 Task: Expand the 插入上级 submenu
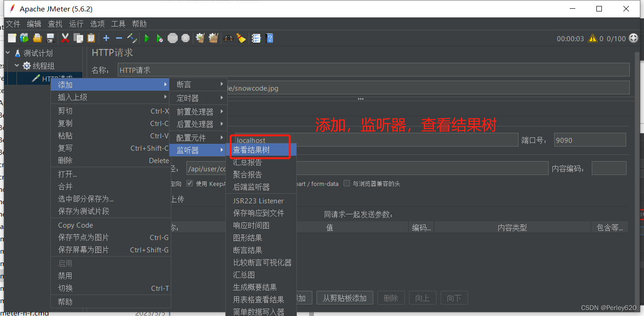[x=110, y=97]
